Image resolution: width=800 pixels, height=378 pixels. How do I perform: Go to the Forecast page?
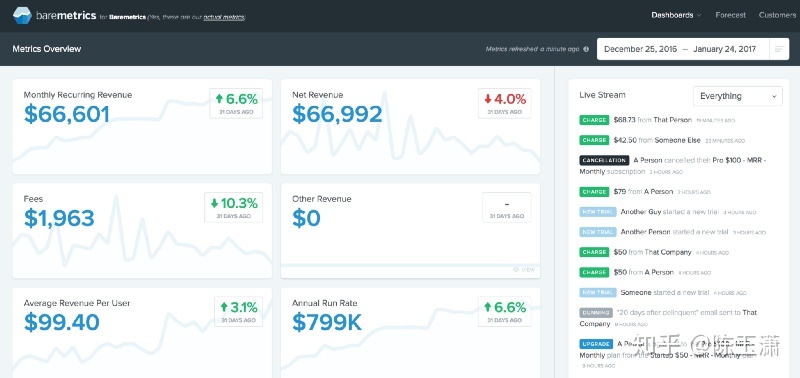[730, 15]
